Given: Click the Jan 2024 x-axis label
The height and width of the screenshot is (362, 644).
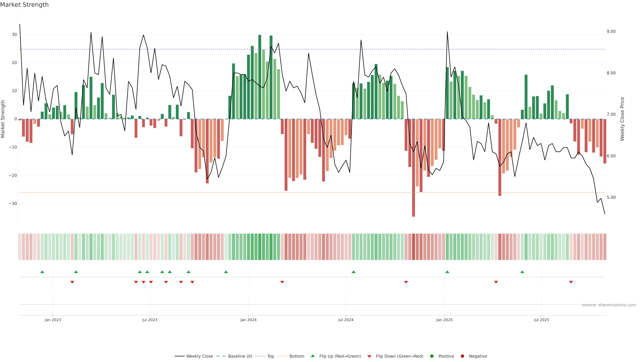Looking at the screenshot, I should coord(248,320).
